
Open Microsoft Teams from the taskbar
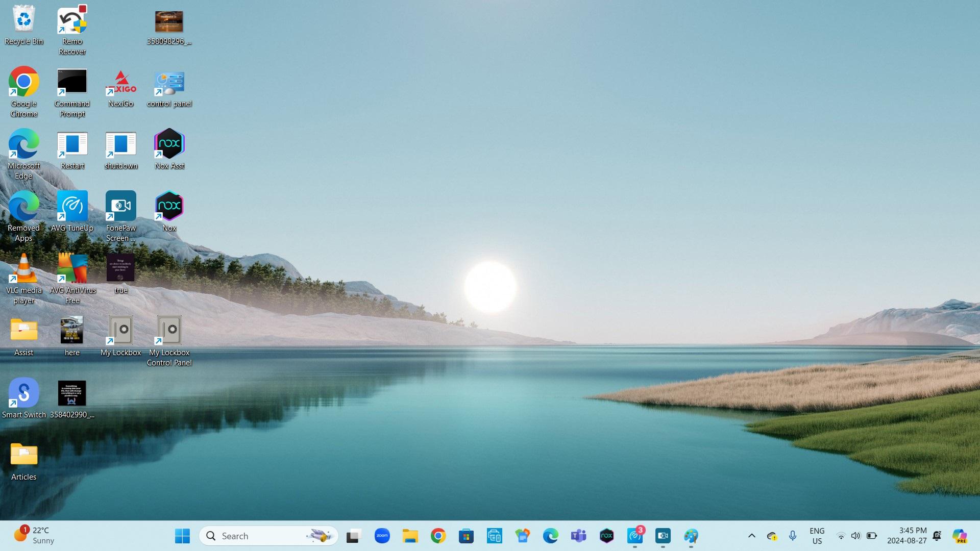(578, 536)
